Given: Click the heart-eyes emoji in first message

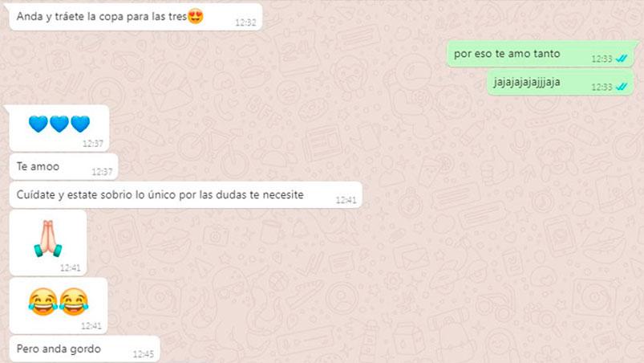Looking at the screenshot, I should coord(196,16).
